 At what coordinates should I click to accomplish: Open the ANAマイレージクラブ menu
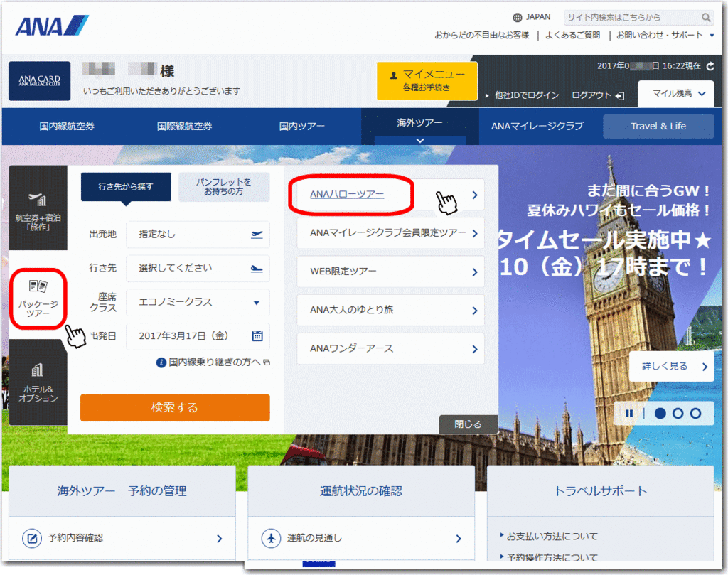[537, 127]
